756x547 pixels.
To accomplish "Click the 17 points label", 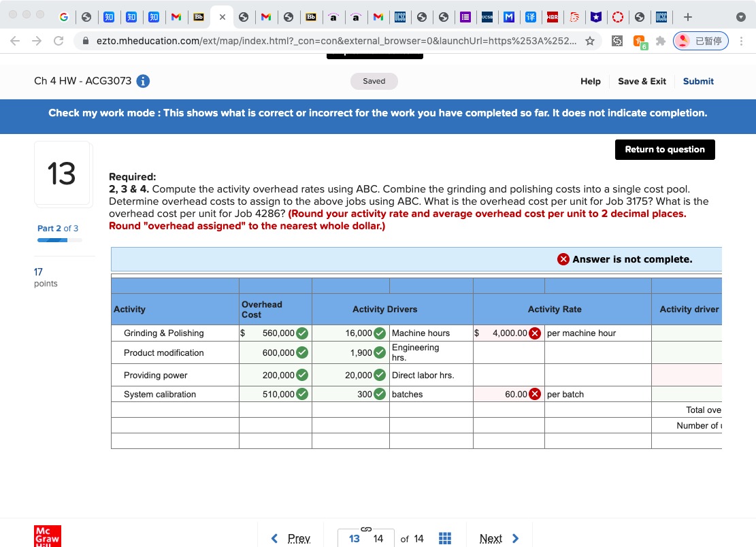I will pos(46,278).
